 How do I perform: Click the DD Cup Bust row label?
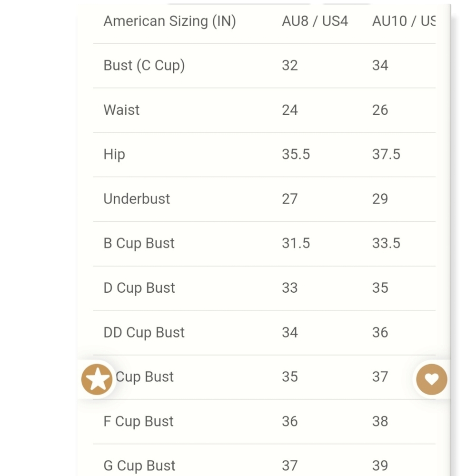coord(144,332)
